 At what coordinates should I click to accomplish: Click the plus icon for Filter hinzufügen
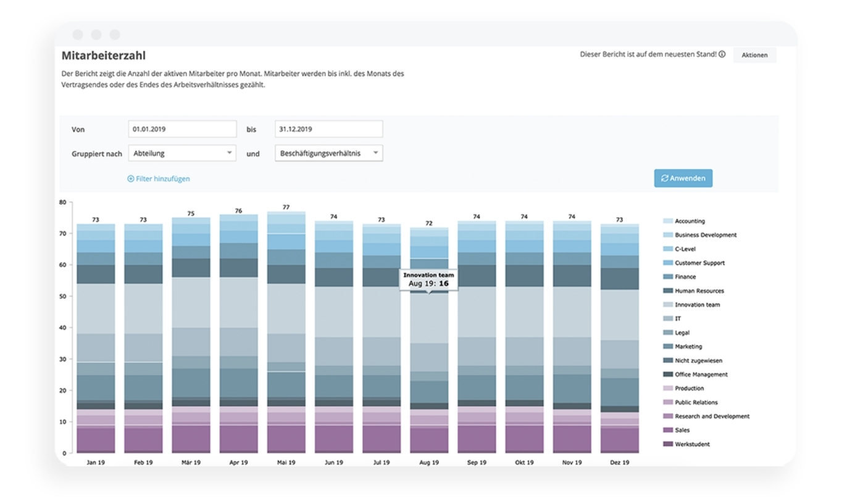coord(130,179)
